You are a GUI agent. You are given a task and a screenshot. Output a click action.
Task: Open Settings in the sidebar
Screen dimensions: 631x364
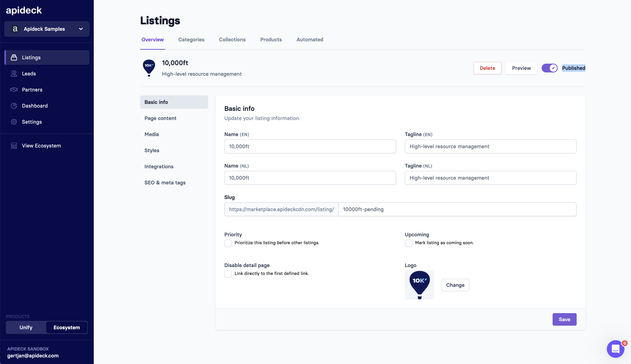[47, 122]
